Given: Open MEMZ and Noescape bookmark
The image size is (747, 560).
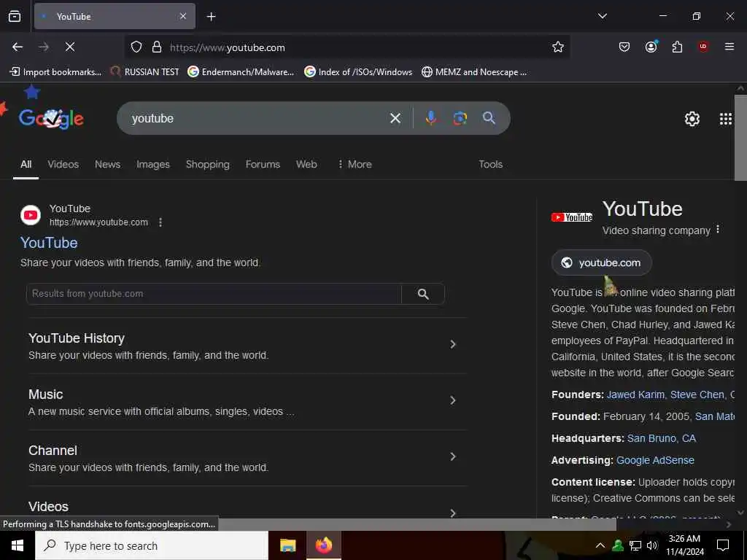Looking at the screenshot, I should (x=474, y=72).
